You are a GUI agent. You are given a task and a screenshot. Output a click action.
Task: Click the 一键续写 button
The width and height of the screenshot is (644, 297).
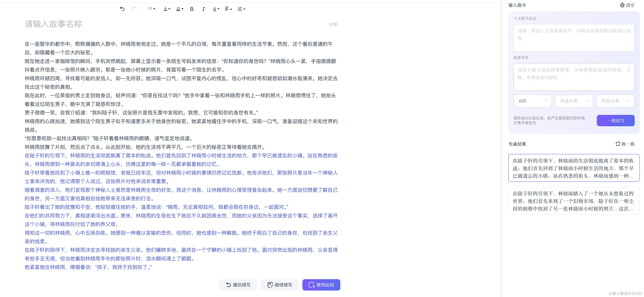tap(615, 121)
